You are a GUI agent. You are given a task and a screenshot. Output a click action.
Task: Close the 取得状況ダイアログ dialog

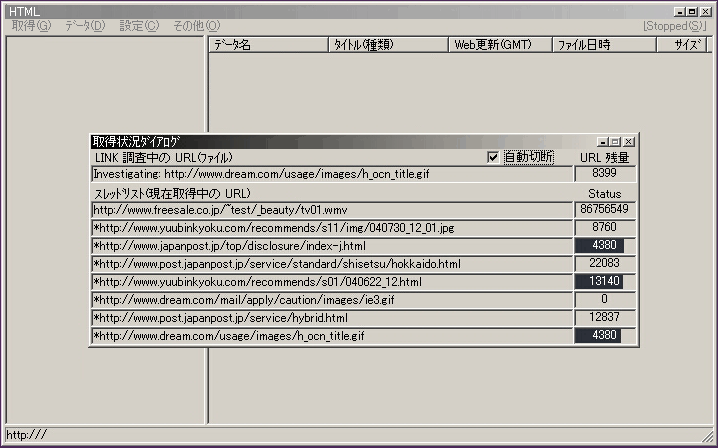(x=629, y=142)
